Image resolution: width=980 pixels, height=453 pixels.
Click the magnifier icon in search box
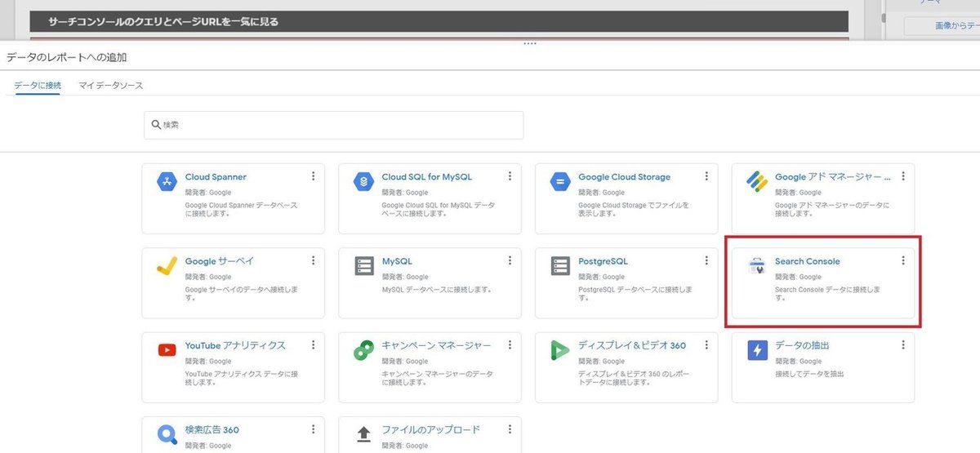coord(155,125)
